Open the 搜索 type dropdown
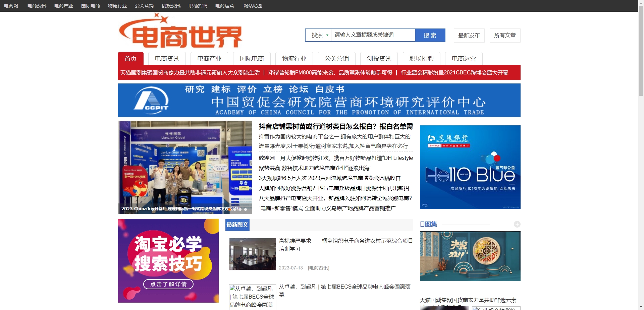 [319, 35]
